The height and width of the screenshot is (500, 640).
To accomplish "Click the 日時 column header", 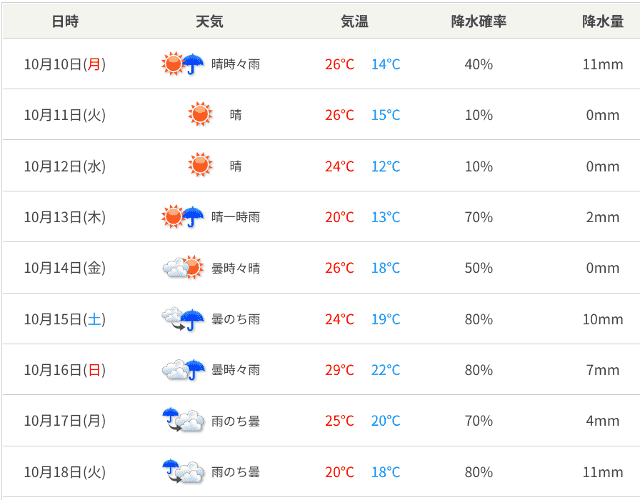I will point(65,21).
